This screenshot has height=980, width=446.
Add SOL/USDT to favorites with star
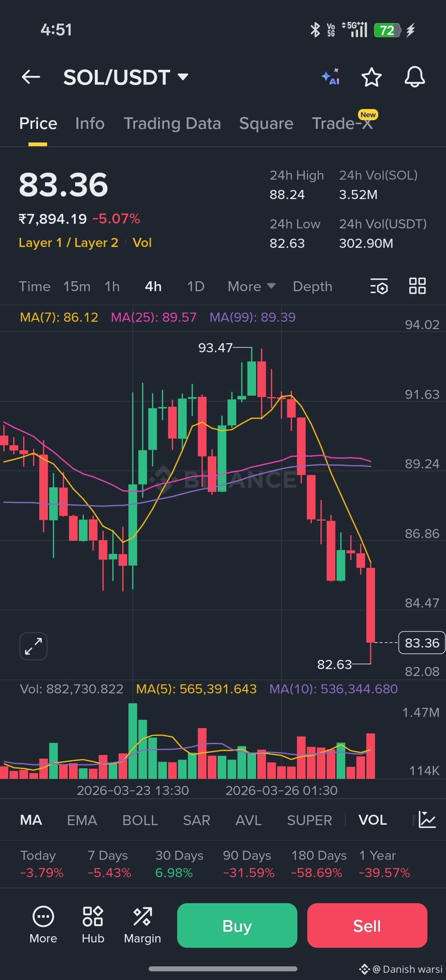[371, 77]
